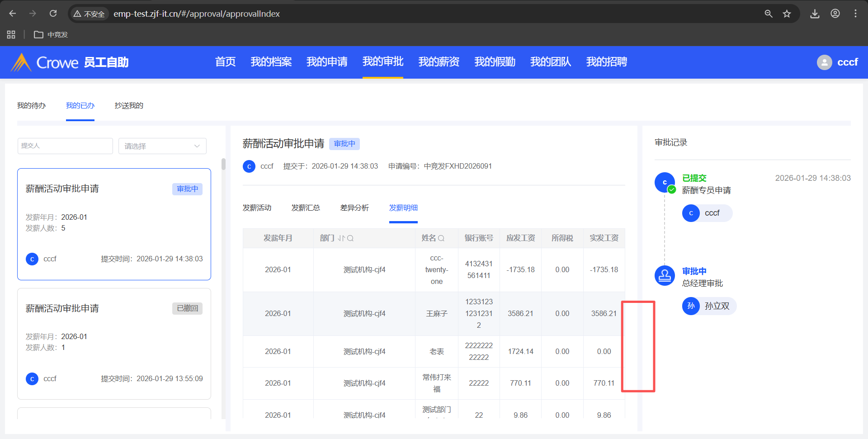Click the 孙立双 approver tag
The height and width of the screenshot is (439, 868).
tap(709, 306)
